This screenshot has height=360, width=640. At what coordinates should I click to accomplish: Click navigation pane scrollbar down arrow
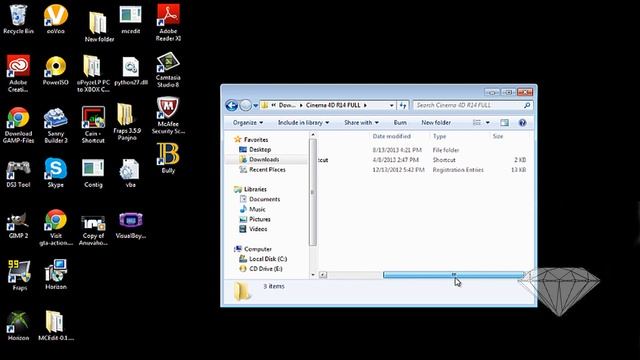click(x=313, y=275)
